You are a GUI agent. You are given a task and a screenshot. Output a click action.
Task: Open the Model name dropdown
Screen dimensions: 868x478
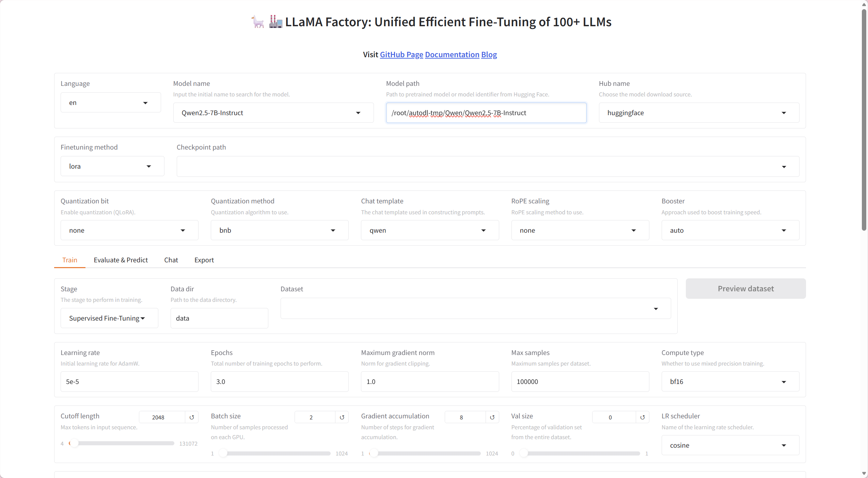pyautogui.click(x=358, y=113)
